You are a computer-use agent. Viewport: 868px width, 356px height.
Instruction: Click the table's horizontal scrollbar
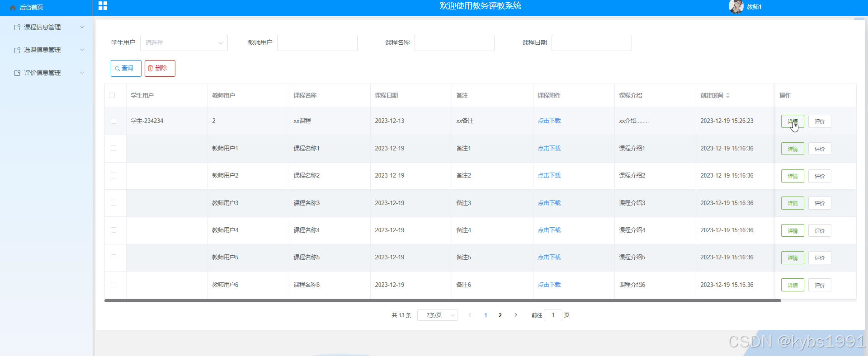[x=443, y=300]
